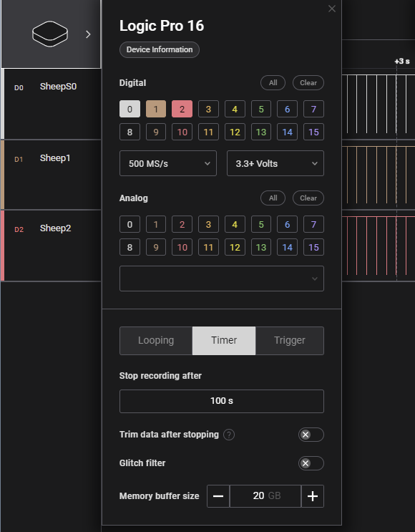Enable analog channel 10
The image size is (415, 532).
coord(182,247)
